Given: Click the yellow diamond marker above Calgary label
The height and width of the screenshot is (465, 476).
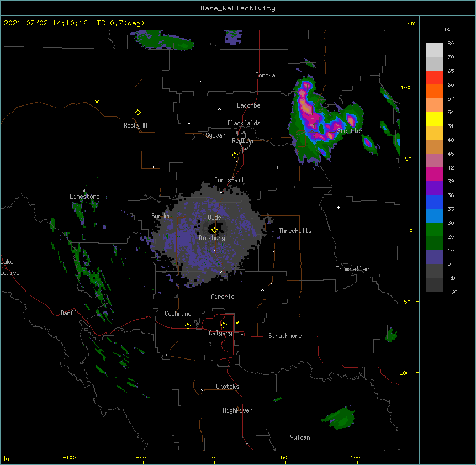Looking at the screenshot, I should 224,325.
